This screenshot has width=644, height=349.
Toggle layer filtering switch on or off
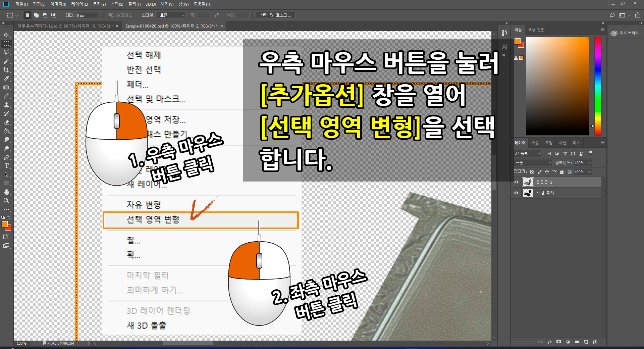tap(591, 153)
